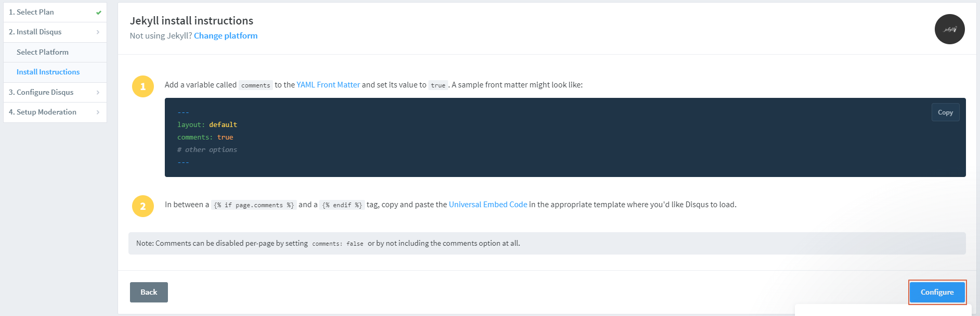Open the Universal Embed Code link
The height and width of the screenshot is (316, 980).
487,204
